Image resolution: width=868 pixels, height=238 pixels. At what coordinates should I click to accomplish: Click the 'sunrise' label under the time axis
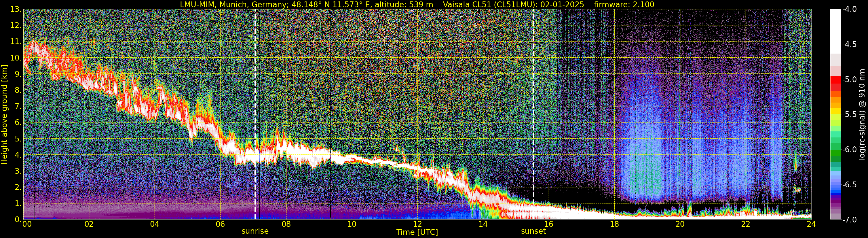tap(255, 231)
